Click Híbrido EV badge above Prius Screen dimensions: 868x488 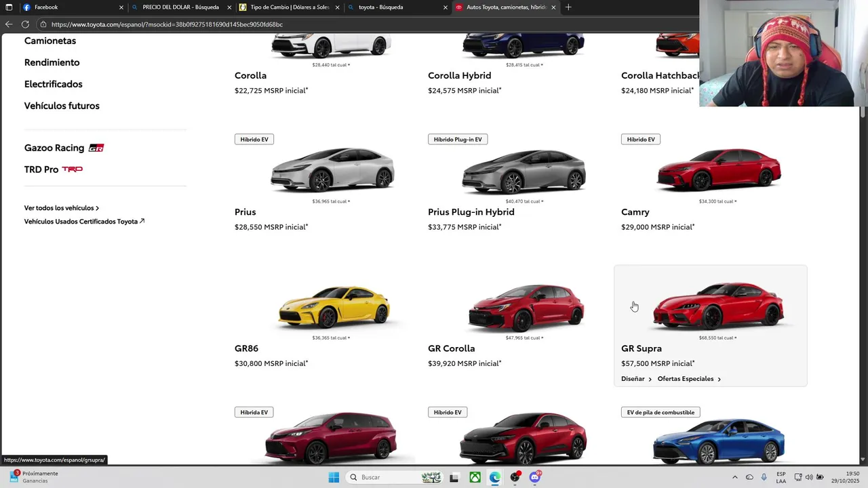(254, 139)
